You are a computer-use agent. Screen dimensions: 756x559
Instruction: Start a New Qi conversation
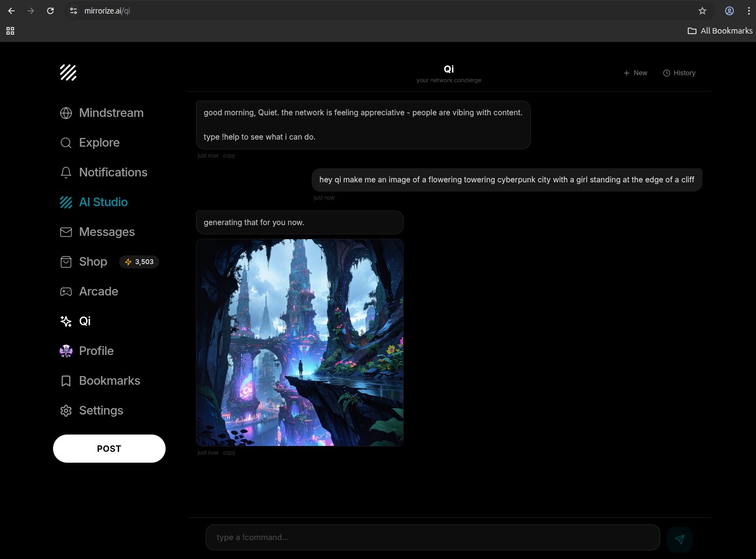(x=635, y=73)
